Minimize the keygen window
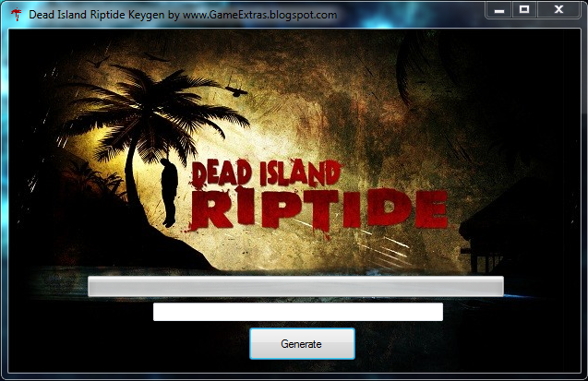The height and width of the screenshot is (381, 588). point(499,10)
